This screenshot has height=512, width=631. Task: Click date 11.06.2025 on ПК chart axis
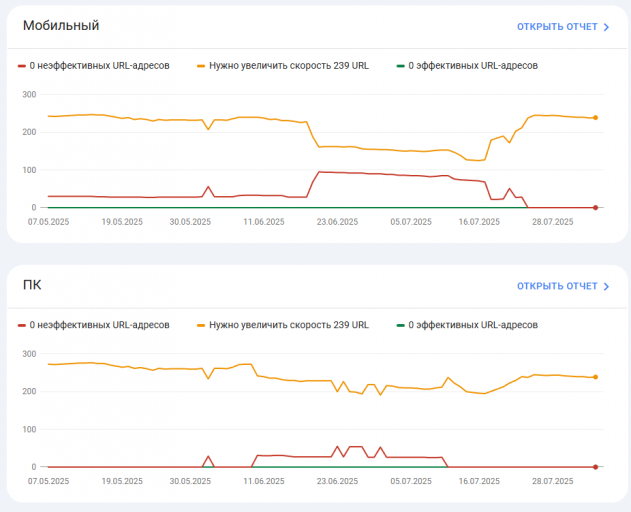(x=264, y=481)
